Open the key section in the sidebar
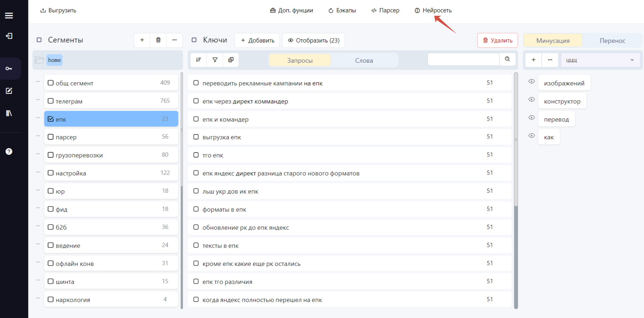644x318 pixels. (9, 68)
